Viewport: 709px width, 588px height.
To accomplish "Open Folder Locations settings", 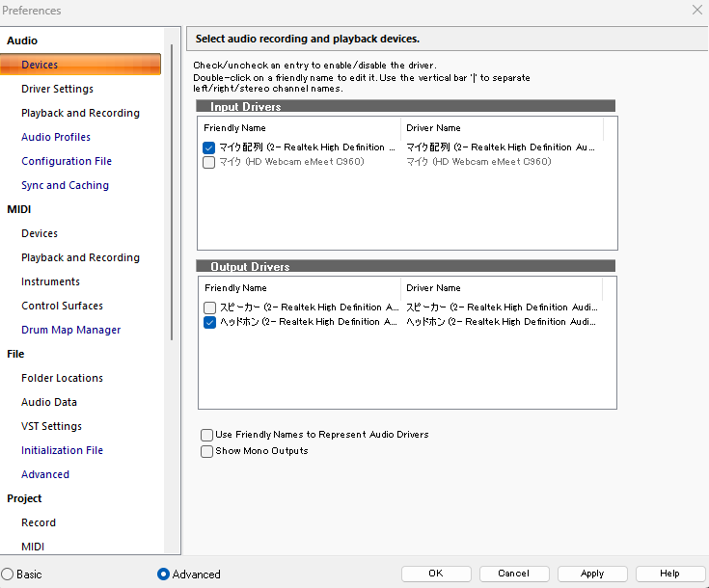I will click(x=62, y=378).
